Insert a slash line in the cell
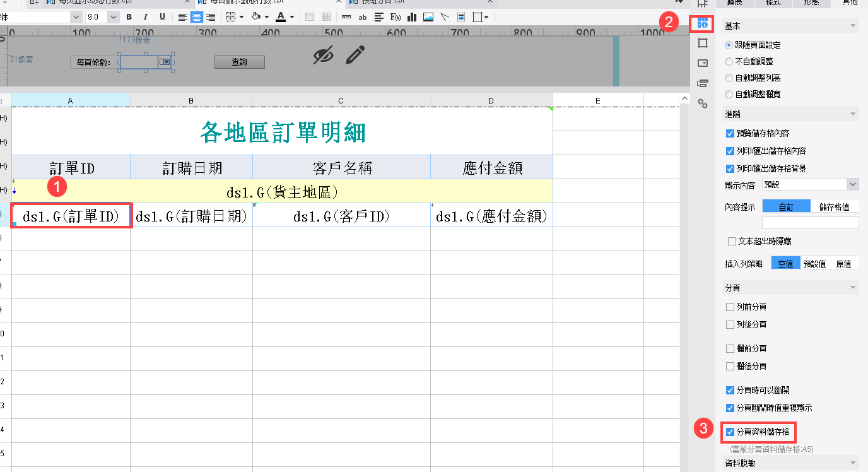Screen dimensions: 868x472 coord(445,17)
